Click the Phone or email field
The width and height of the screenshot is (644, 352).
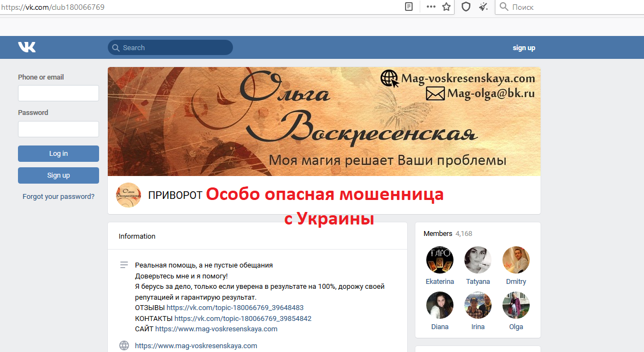pos(58,93)
